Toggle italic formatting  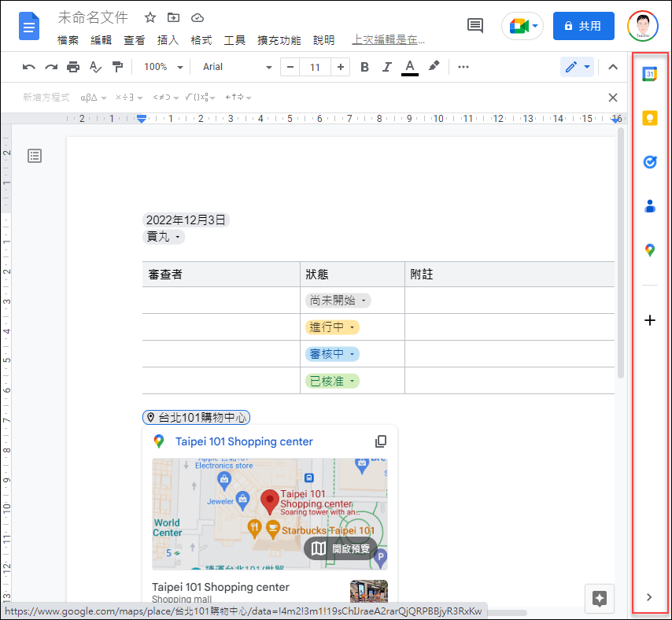(x=386, y=67)
